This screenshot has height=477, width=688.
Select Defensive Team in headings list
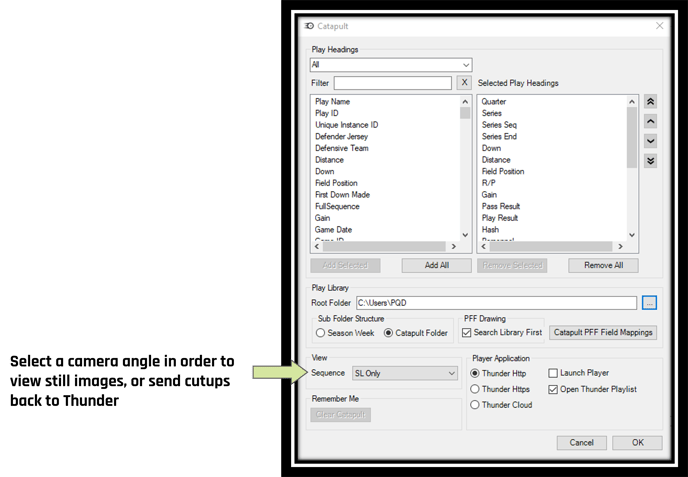[341, 148]
